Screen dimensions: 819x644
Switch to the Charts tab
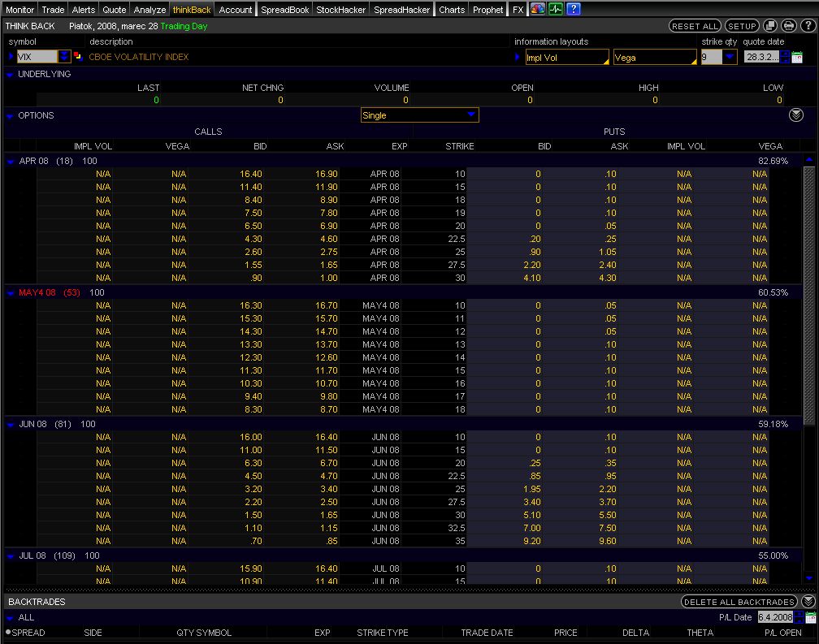(452, 10)
